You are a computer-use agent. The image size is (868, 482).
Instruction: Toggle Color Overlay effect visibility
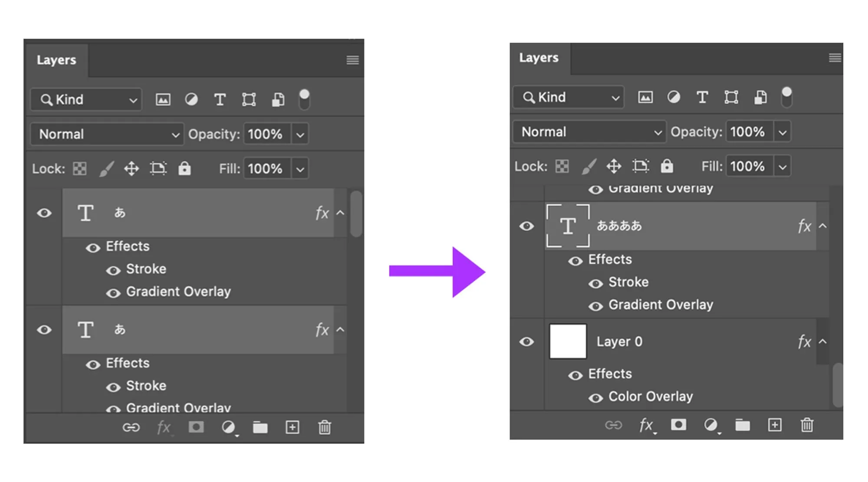[595, 398]
